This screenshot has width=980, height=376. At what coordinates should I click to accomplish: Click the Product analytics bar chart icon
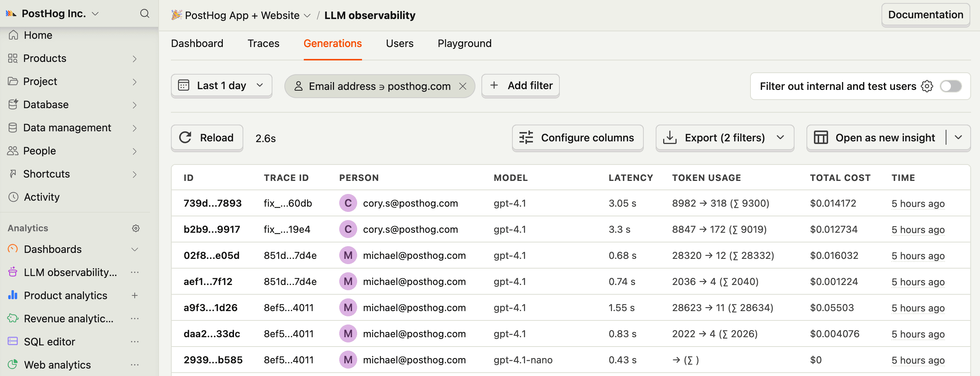click(13, 295)
